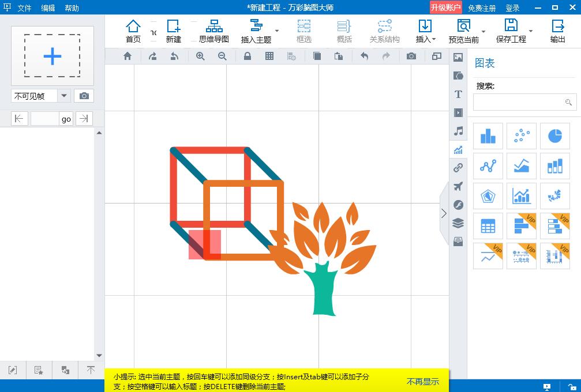Click the undo arrow icon

click(364, 56)
